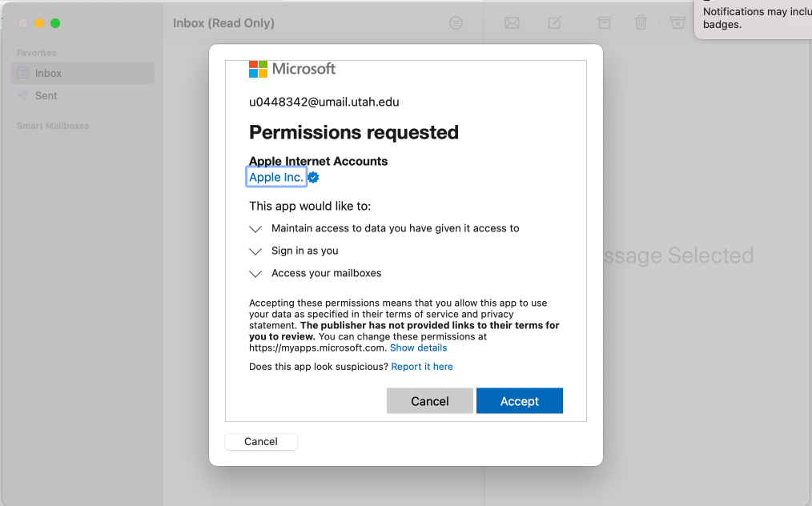Click the u0448342@umail.utah.edu account text
Image resolution: width=812 pixels, height=506 pixels.
324,102
